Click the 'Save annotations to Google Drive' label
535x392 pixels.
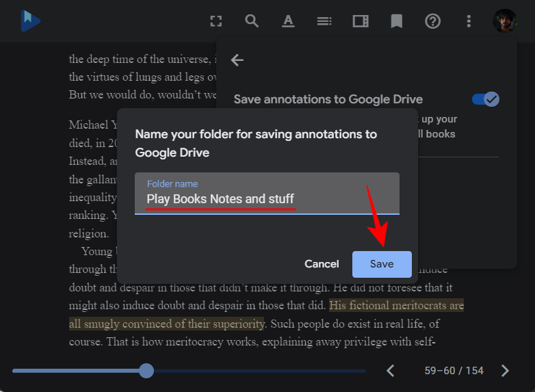[328, 99]
